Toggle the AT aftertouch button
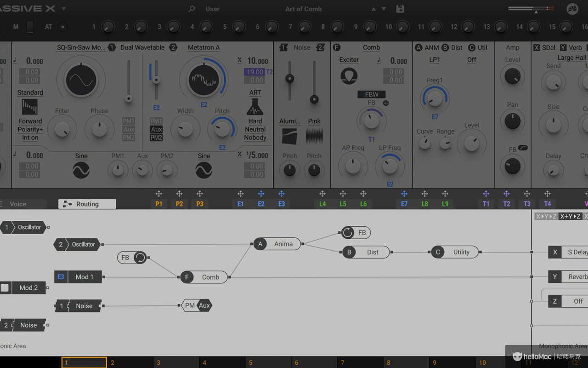588x368 pixels. point(63,27)
